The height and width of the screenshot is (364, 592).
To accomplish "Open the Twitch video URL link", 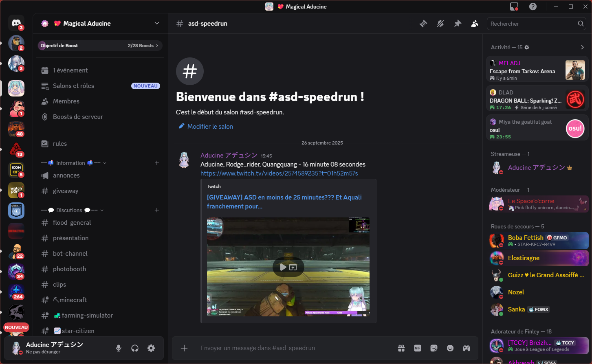I will [279, 173].
